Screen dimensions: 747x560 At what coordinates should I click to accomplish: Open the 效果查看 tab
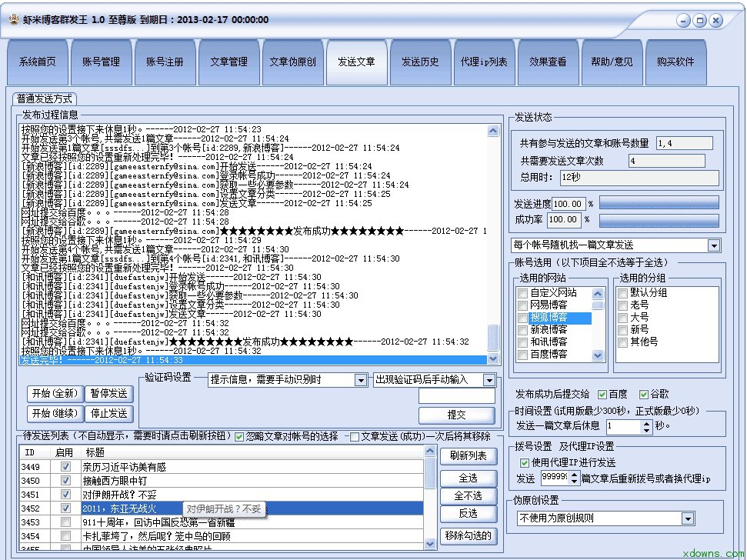[x=548, y=62]
